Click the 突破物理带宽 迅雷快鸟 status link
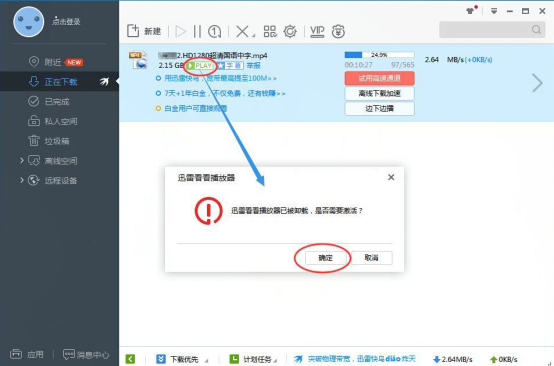The width and height of the screenshot is (554, 366). tap(355, 359)
